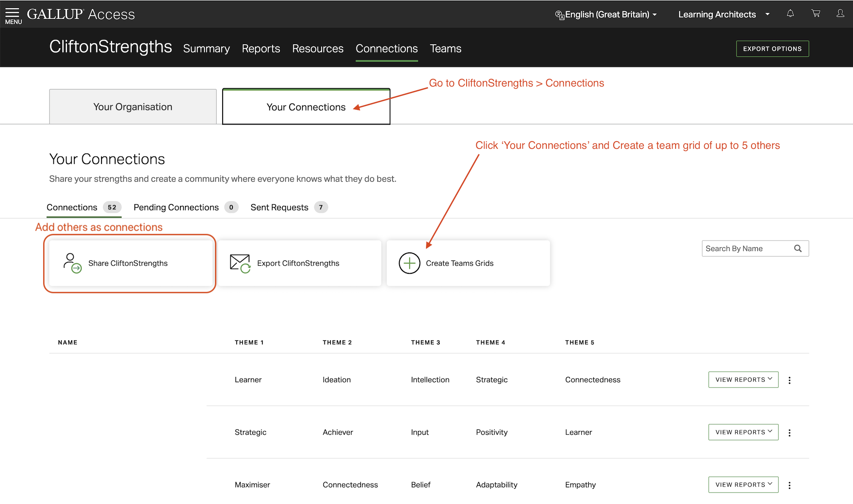This screenshot has height=504, width=853.
Task: Click the notifications bell icon
Action: coord(790,14)
